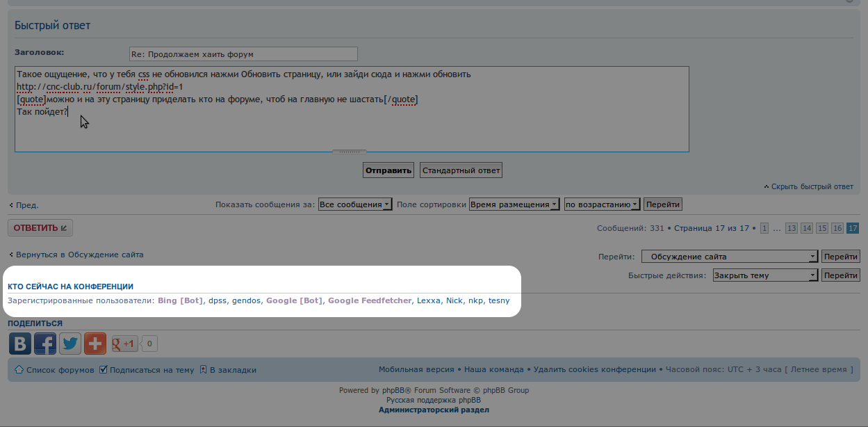This screenshot has height=427, width=868.
Task: Click inside the quick reply message textarea
Action: click(x=352, y=109)
